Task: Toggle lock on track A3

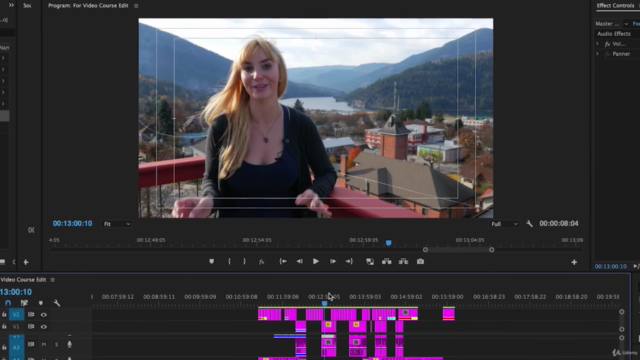Action: point(4,347)
